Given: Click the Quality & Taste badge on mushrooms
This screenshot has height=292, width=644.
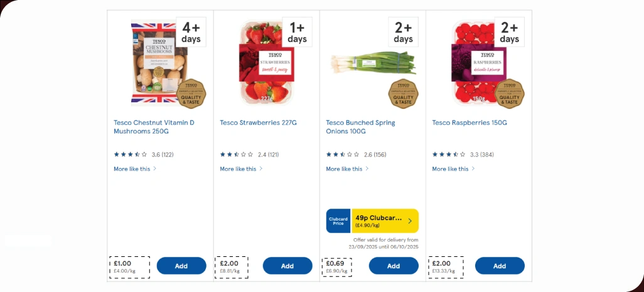Looking at the screenshot, I should (x=191, y=93).
